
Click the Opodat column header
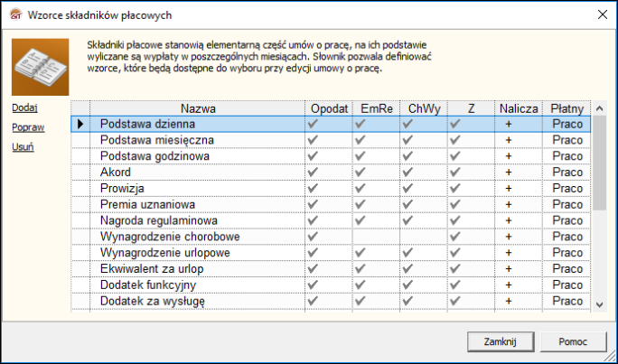pos(329,107)
